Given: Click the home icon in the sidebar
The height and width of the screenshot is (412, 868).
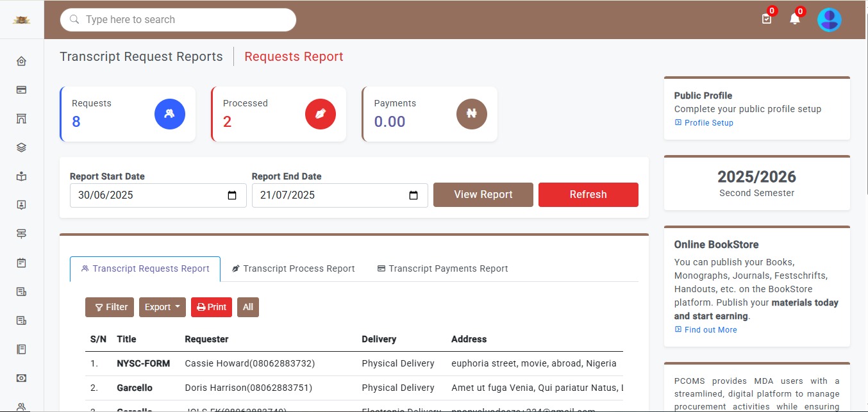Looking at the screenshot, I should 21,62.
